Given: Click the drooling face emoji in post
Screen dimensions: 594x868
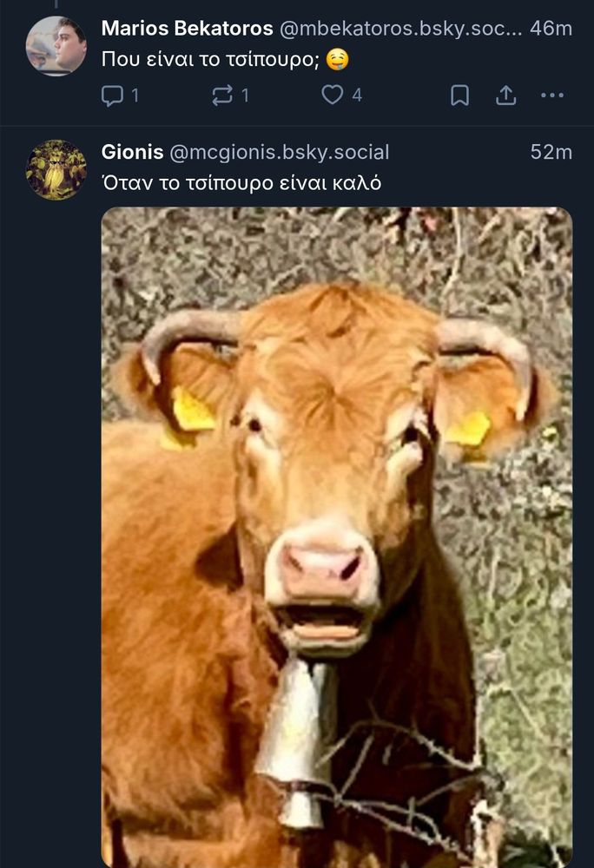Looking at the screenshot, I should (337, 59).
